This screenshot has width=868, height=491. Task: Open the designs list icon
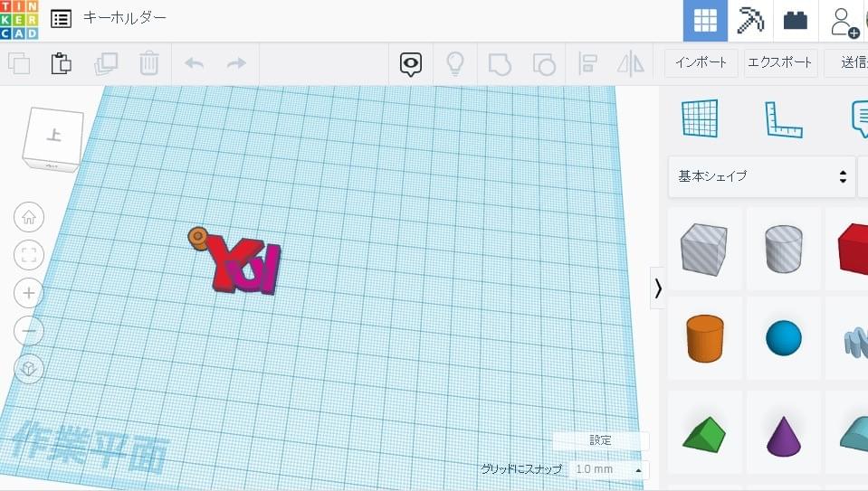(x=61, y=19)
